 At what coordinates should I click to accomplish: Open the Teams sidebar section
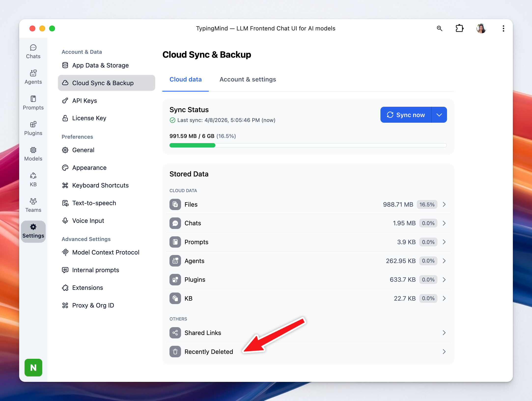pos(33,205)
